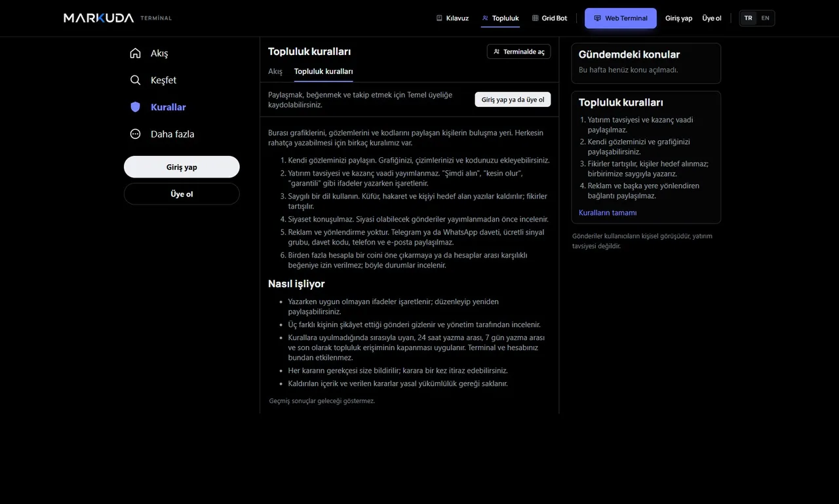Click the icon inside Terminalde aç button

496,52
